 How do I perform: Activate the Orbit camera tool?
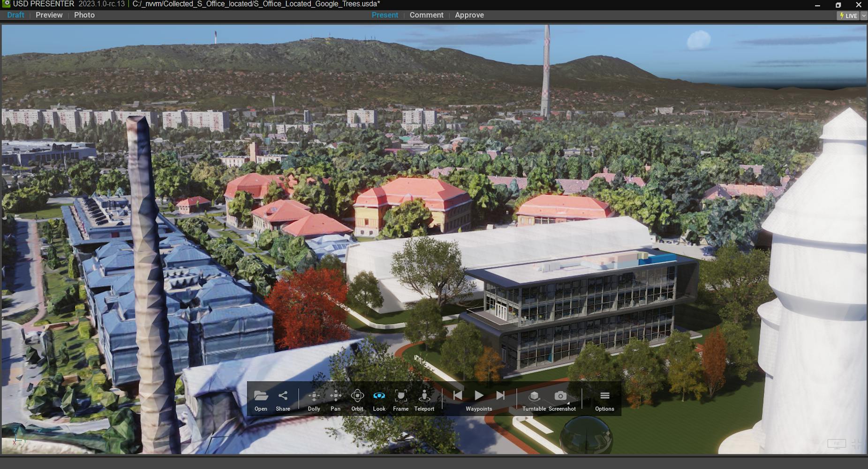click(x=357, y=396)
